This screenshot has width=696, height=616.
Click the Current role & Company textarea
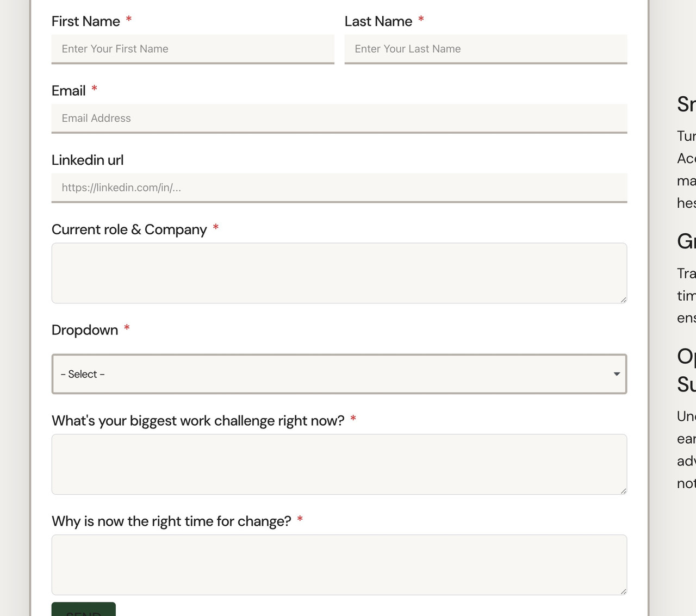pos(339,273)
